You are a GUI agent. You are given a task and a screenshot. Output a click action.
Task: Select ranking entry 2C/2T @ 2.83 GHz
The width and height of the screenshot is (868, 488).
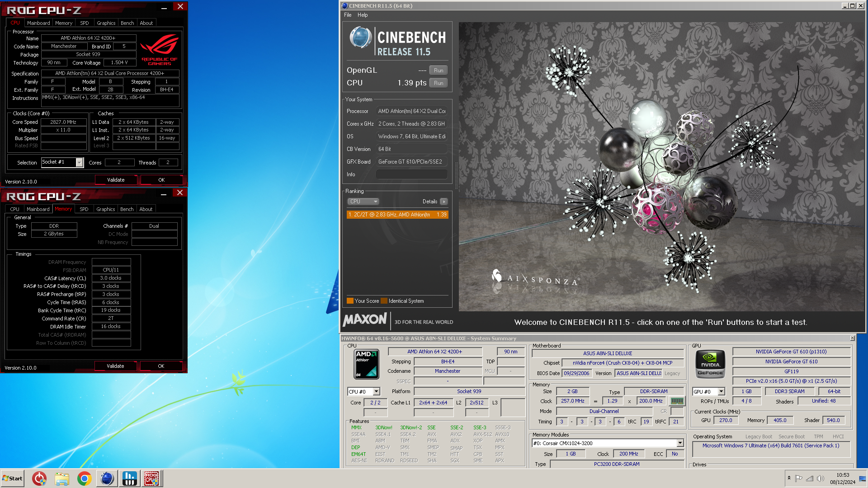point(397,215)
